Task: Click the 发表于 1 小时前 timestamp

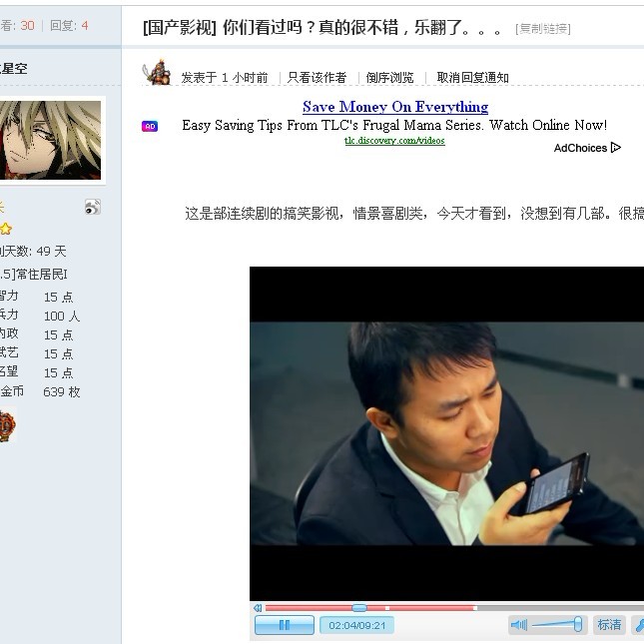Action: pyautogui.click(x=225, y=78)
